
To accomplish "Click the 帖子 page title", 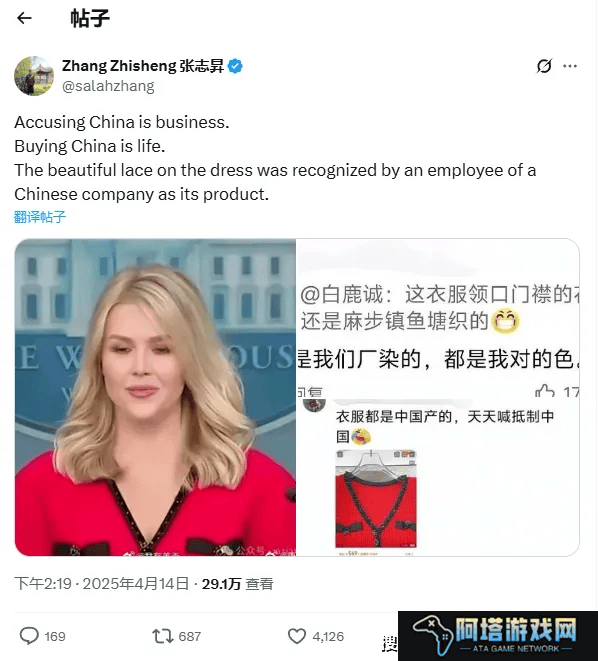I will click(x=90, y=18).
